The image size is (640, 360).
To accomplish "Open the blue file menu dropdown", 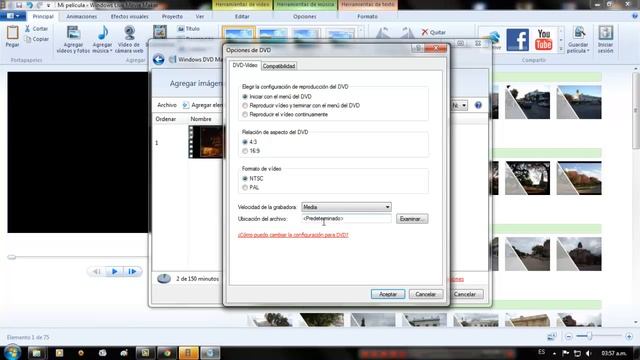I will [13, 16].
